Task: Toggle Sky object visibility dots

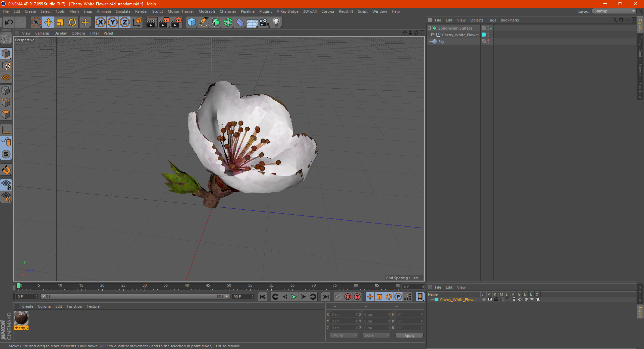Action: (x=488, y=41)
